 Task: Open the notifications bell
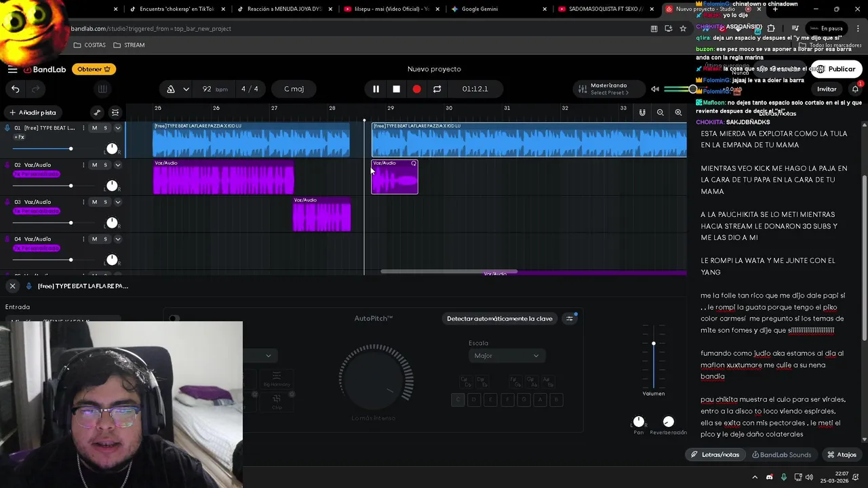click(x=855, y=89)
